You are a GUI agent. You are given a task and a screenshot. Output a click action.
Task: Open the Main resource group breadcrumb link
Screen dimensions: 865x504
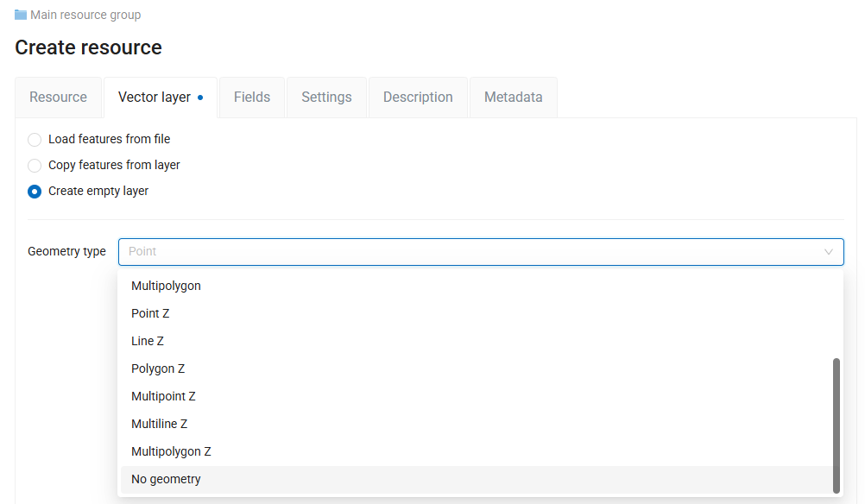85,15
